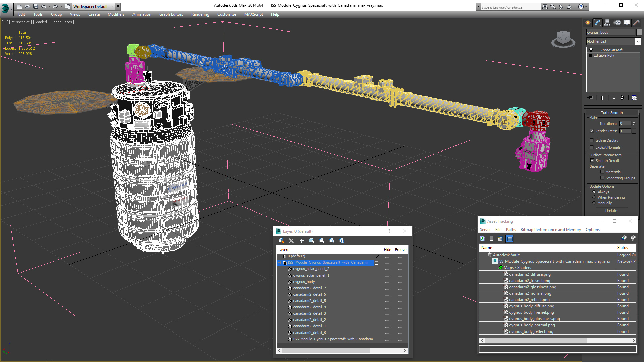The image size is (644, 362).
Task: Click Freeze All Layers snowflake icon
Action: pos(342,241)
